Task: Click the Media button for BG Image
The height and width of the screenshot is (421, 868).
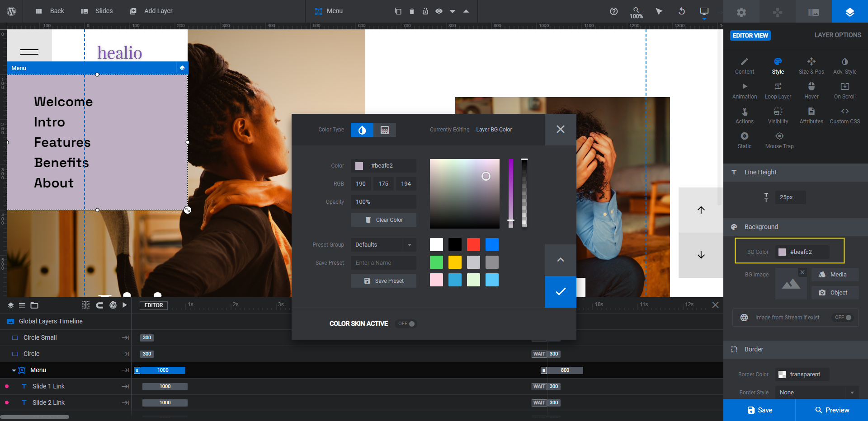Action: click(x=835, y=275)
